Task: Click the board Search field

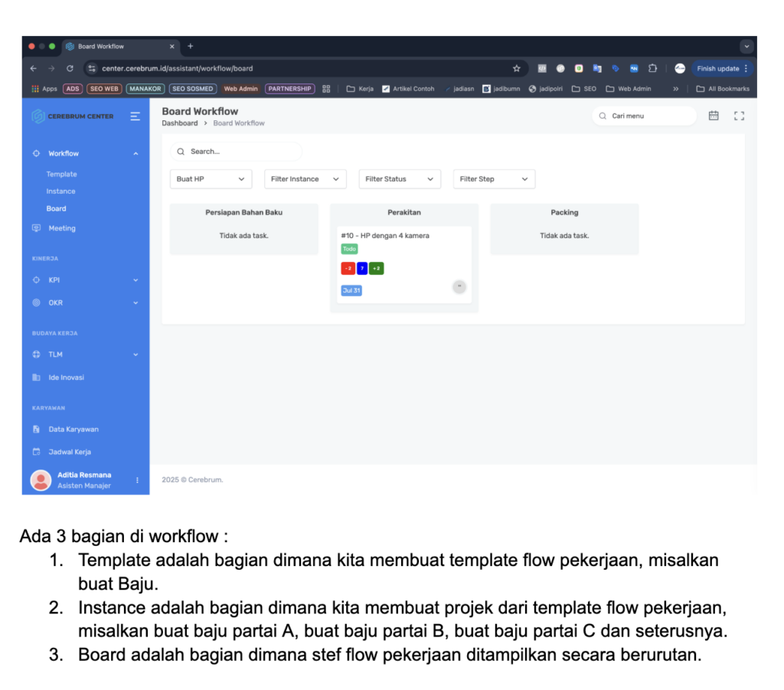Action: [x=236, y=152]
